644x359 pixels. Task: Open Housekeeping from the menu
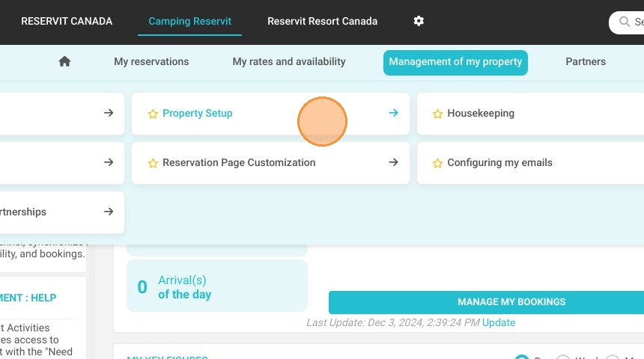pyautogui.click(x=481, y=113)
